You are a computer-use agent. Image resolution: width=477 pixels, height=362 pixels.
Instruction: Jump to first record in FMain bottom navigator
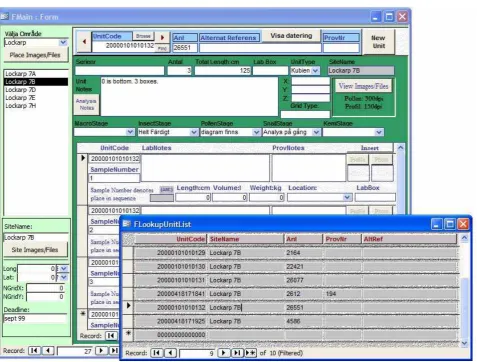[x=34, y=350]
